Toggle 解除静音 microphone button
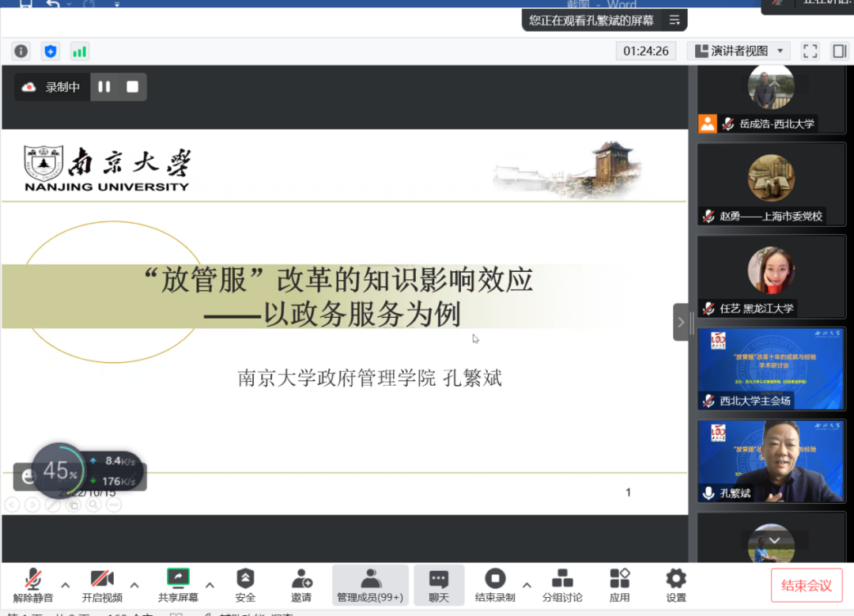The image size is (854, 616). tap(33, 585)
